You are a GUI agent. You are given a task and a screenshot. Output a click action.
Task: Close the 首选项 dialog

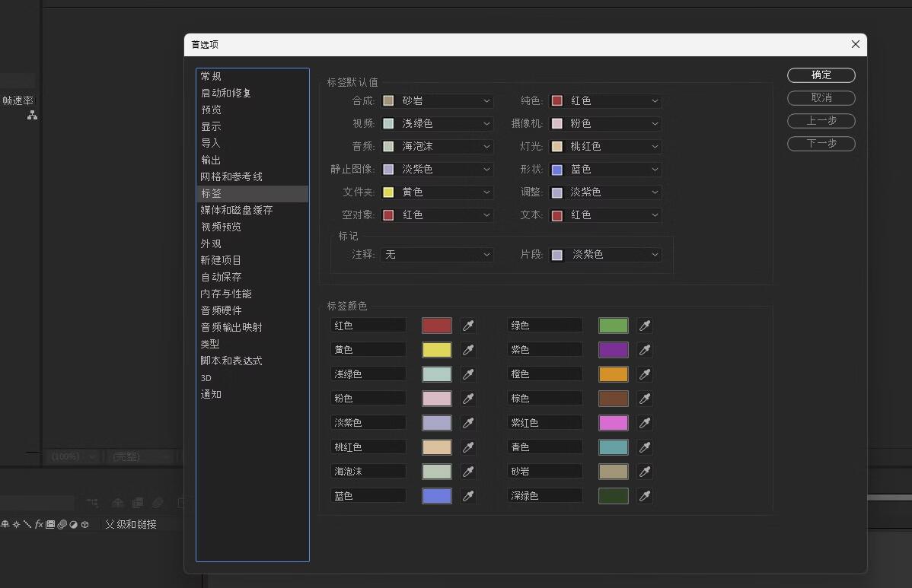point(855,44)
